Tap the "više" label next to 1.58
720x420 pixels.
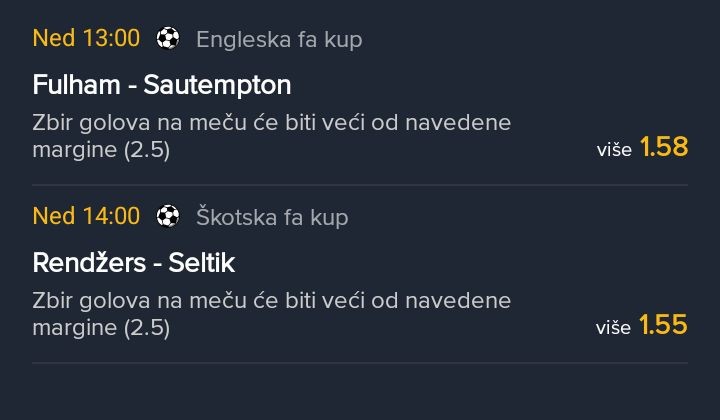pyautogui.click(x=613, y=150)
